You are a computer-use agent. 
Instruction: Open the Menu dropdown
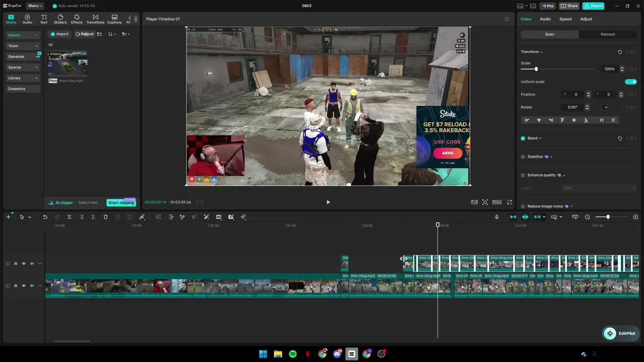tap(34, 6)
